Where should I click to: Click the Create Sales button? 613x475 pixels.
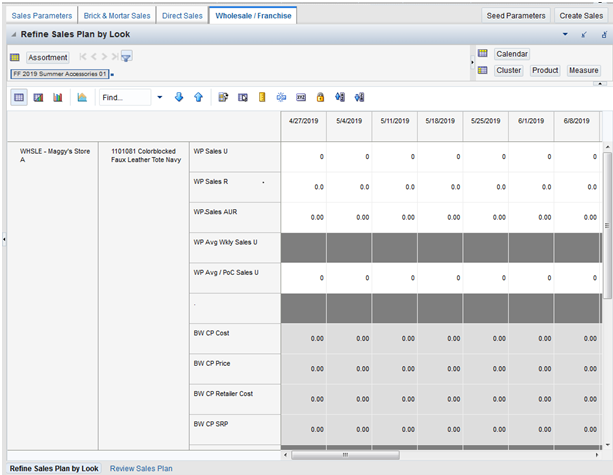coord(581,16)
